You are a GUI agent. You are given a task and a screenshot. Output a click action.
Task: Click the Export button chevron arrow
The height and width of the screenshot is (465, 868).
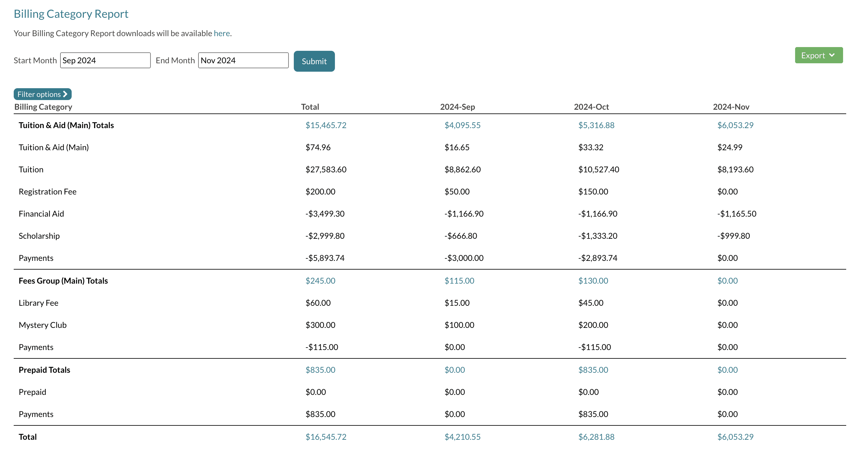click(x=832, y=55)
